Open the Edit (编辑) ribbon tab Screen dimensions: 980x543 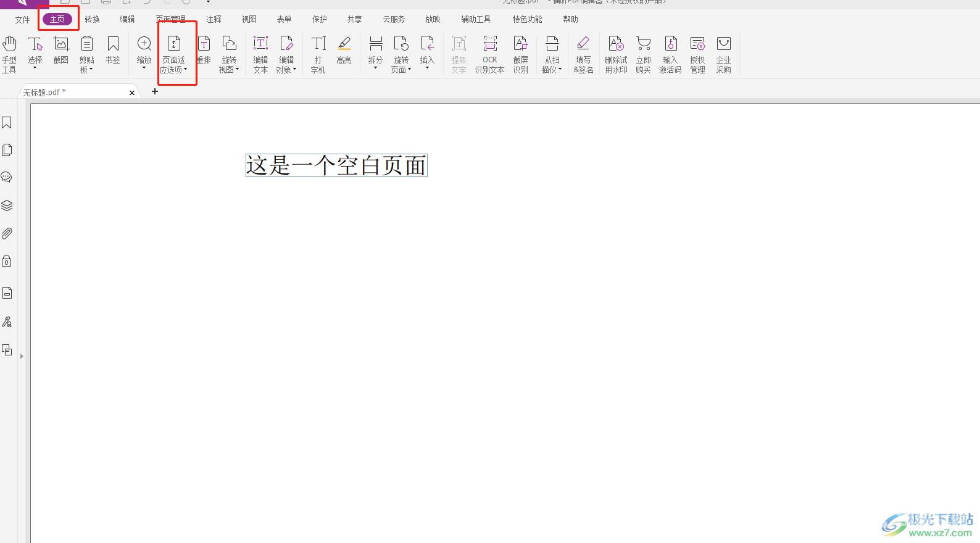(128, 19)
